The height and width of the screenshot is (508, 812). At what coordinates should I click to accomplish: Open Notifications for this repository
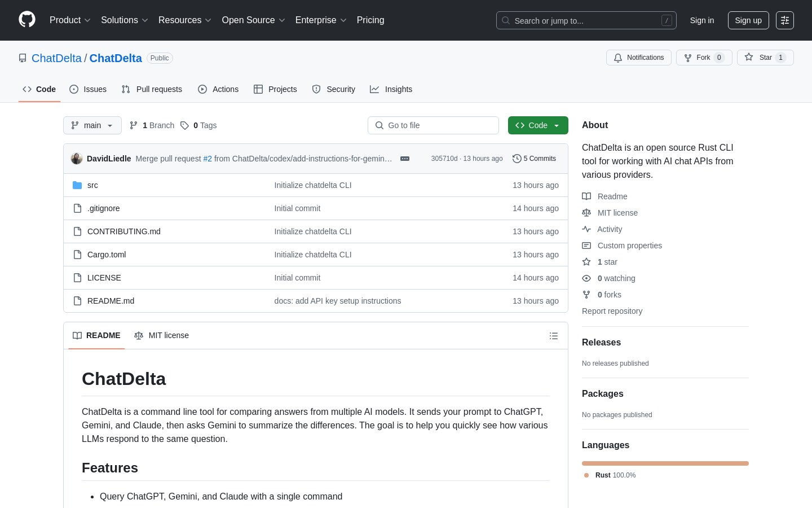coord(638,58)
